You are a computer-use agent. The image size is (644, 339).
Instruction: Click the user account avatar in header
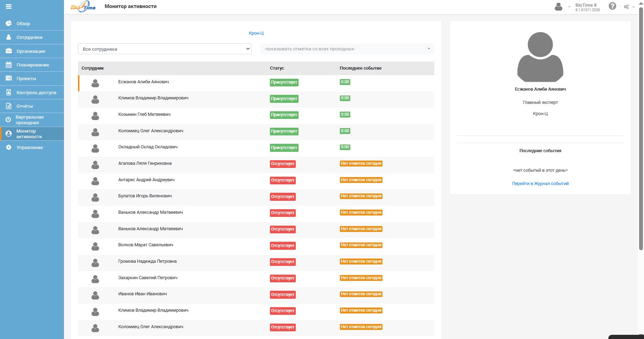click(x=558, y=7)
